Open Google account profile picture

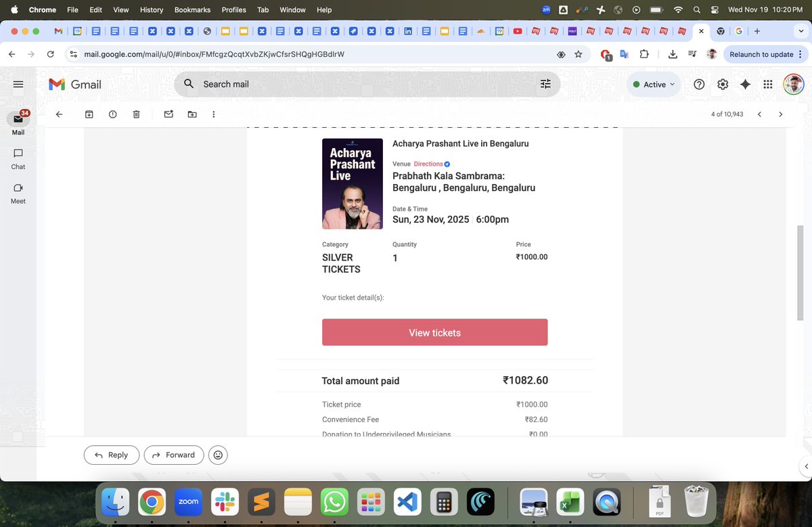coord(794,85)
